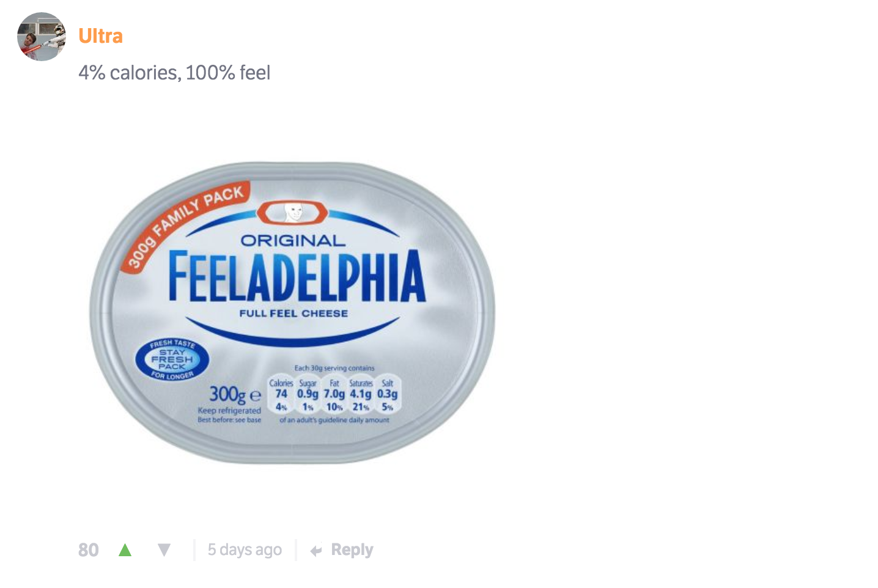Click the 5 days ago timestamp
Screen dimensions: 878x588
245,550
